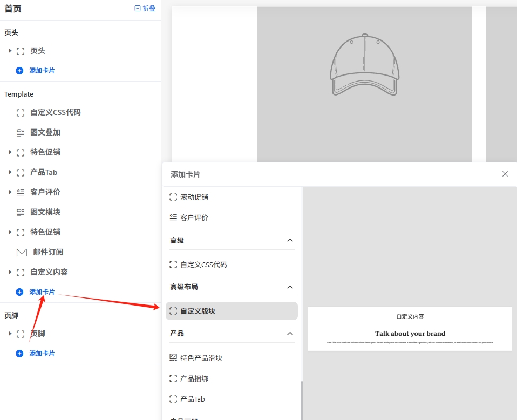Viewport: 517px width, 420px height.
Task: Expand the 页头 tree item arrow
Action: pos(10,51)
